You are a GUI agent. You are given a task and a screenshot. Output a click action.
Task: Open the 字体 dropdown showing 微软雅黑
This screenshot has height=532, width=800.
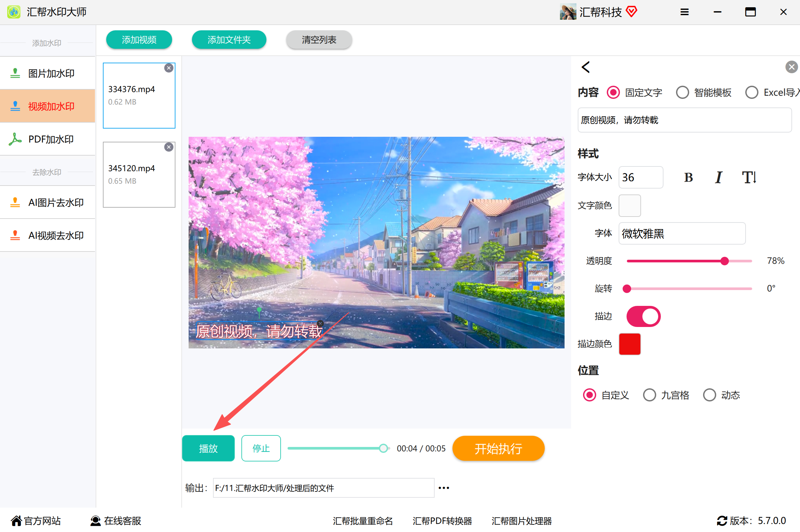(682, 233)
